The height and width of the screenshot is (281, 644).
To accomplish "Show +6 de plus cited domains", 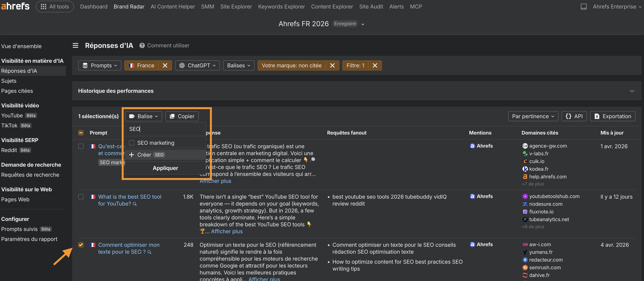I will click(533, 227).
